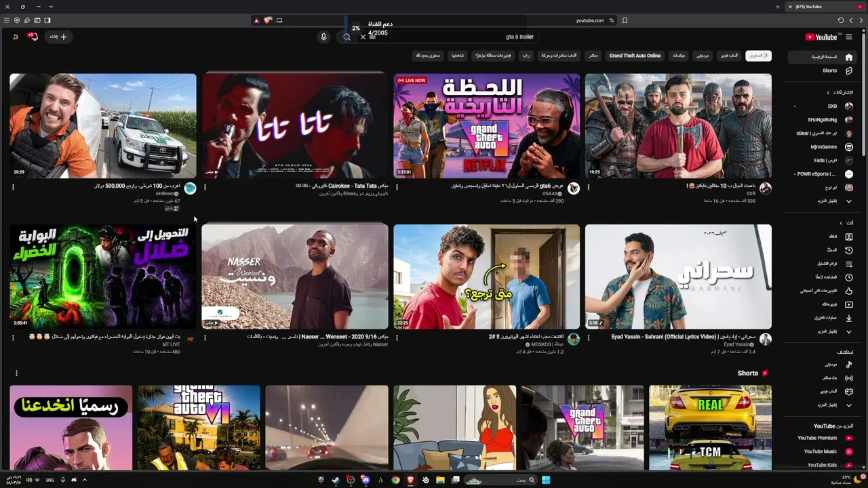The width and height of the screenshot is (868, 488).
Task: Open Your videos icon in sidebar
Action: coord(848,304)
